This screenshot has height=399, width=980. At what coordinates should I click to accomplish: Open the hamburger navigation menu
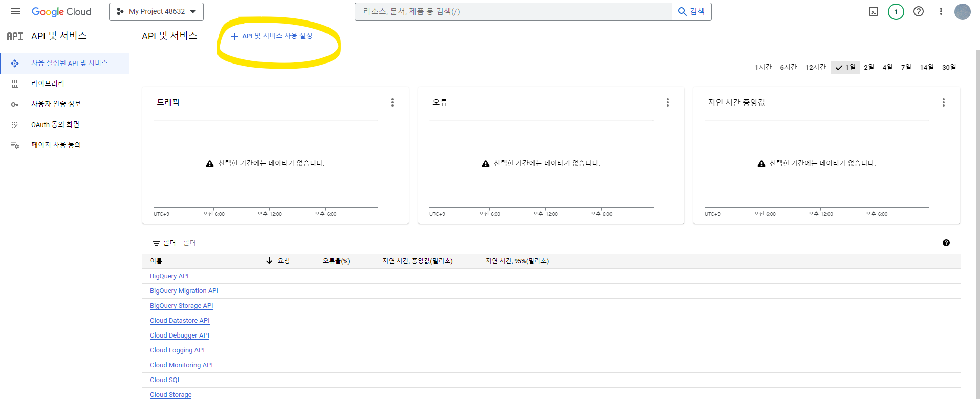[x=16, y=11]
